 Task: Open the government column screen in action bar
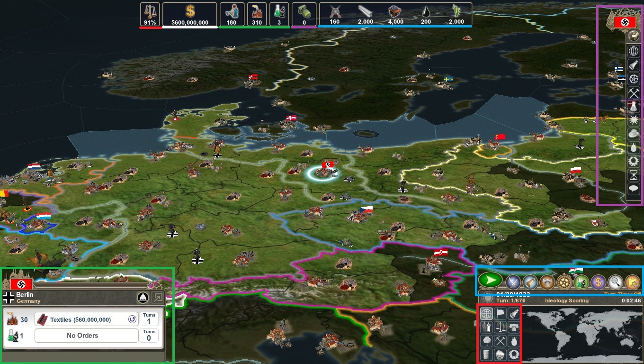tap(547, 282)
